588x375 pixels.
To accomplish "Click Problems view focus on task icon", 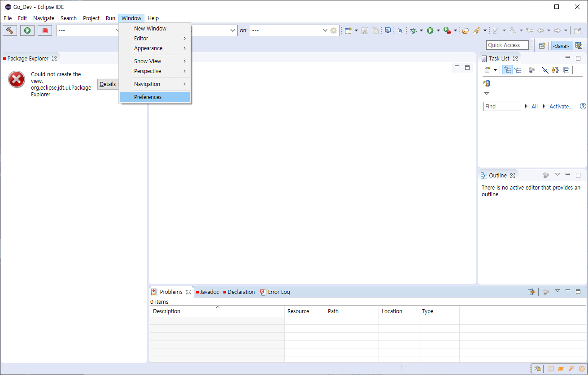I will pyautogui.click(x=546, y=292).
